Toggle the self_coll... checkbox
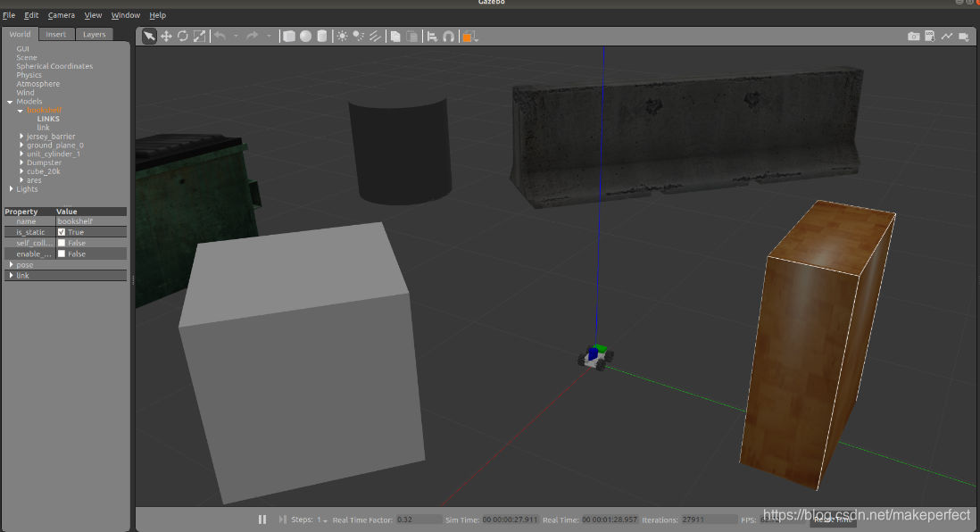980x532 pixels. coord(62,243)
